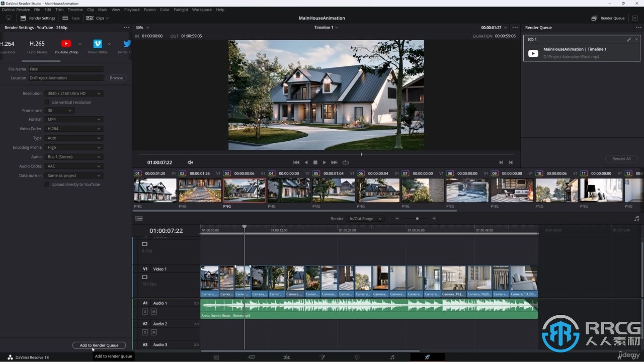This screenshot has height=362, width=644.
Task: Open the Data burn-in dropdown
Action: tap(74, 176)
